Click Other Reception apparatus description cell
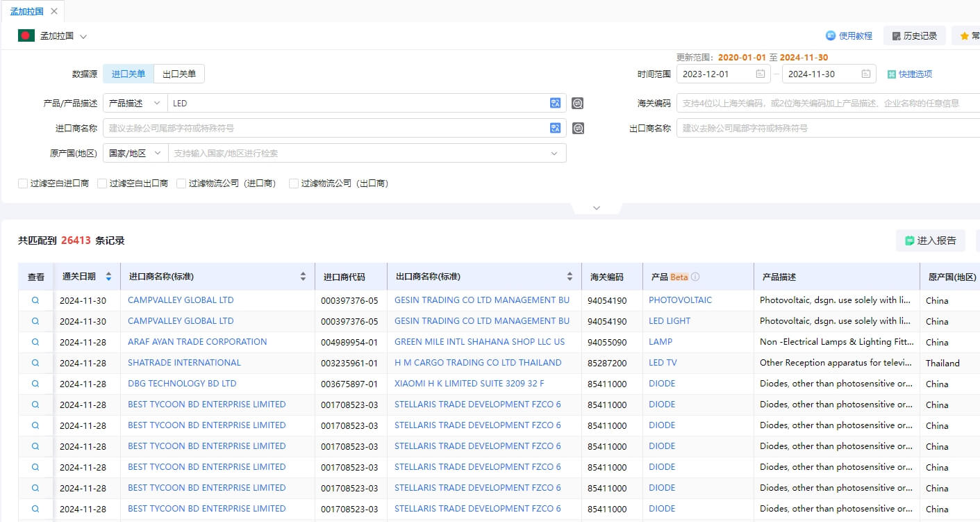 (836, 362)
